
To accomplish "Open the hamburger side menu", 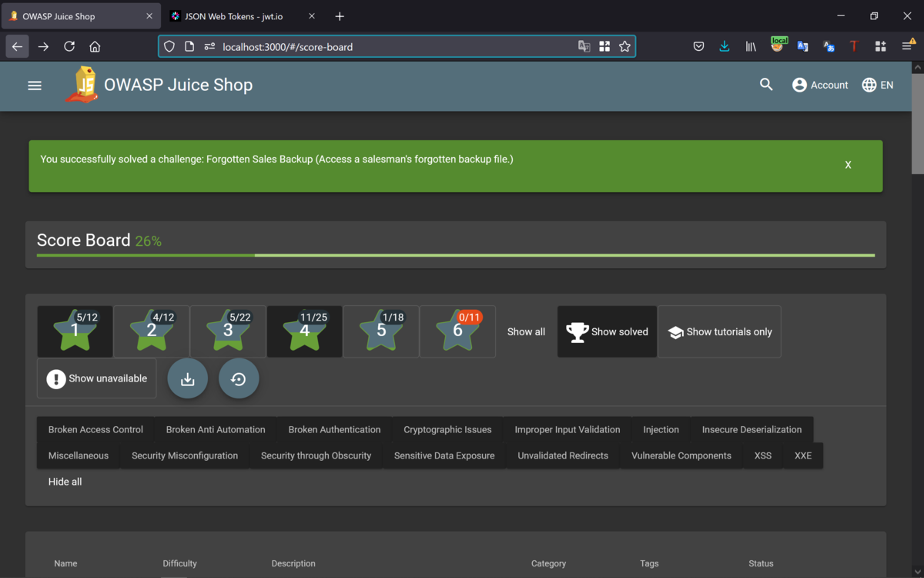I will tap(35, 86).
